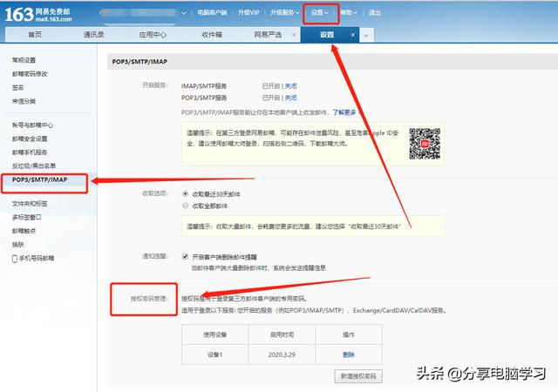Open 反垃圾/黑白名单 in the sidebar
This screenshot has height=392, width=558.
34,166
